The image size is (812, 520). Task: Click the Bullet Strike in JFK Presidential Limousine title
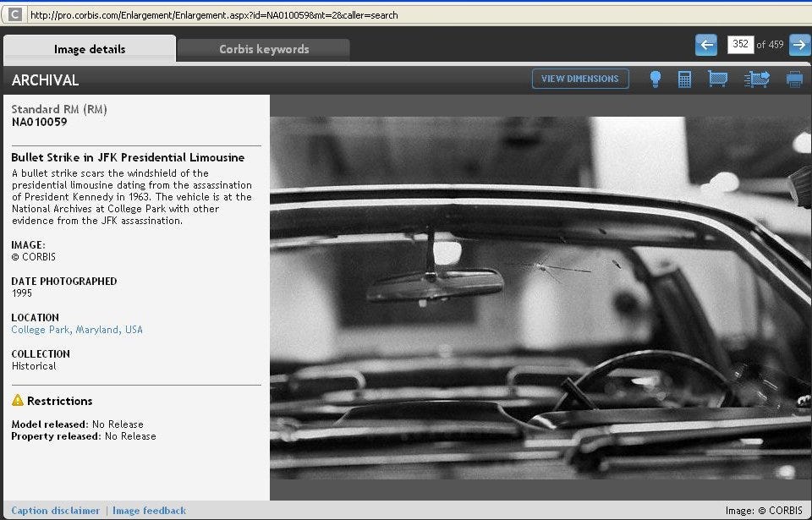click(x=128, y=157)
